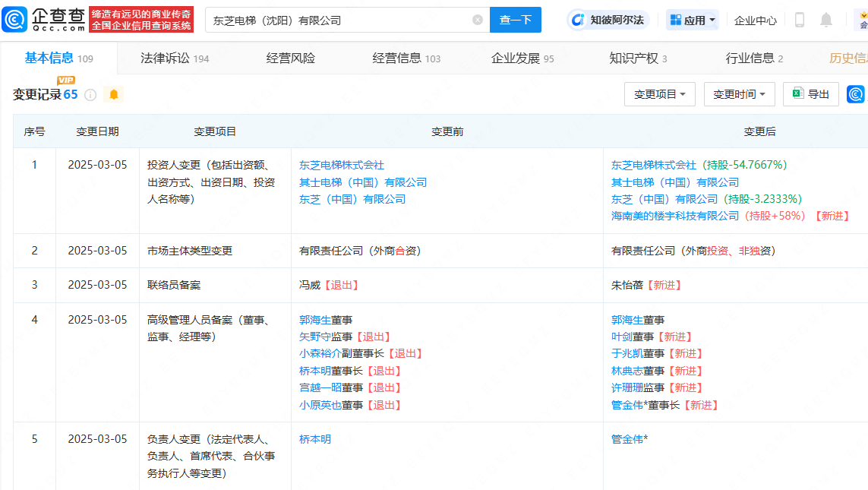The height and width of the screenshot is (490, 868).
Task: Click the 小森裕介 link
Action: pyautogui.click(x=320, y=353)
